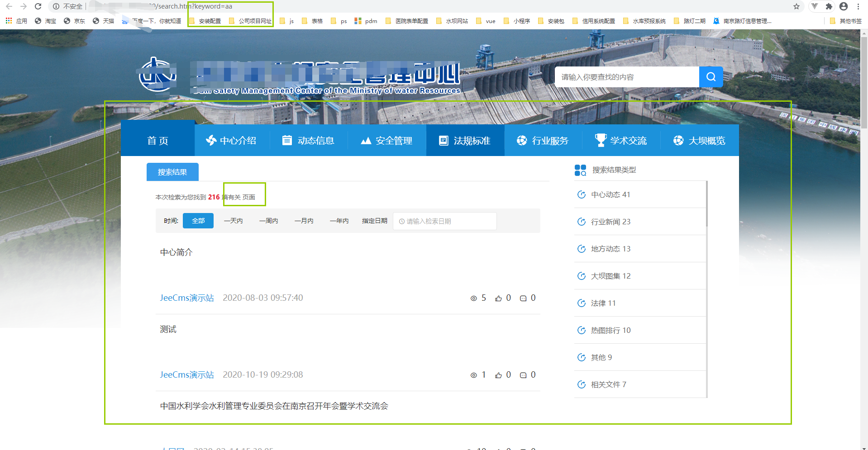Image resolution: width=868 pixels, height=450 pixels.
Task: Select the 全部 time filter
Action: click(198, 221)
